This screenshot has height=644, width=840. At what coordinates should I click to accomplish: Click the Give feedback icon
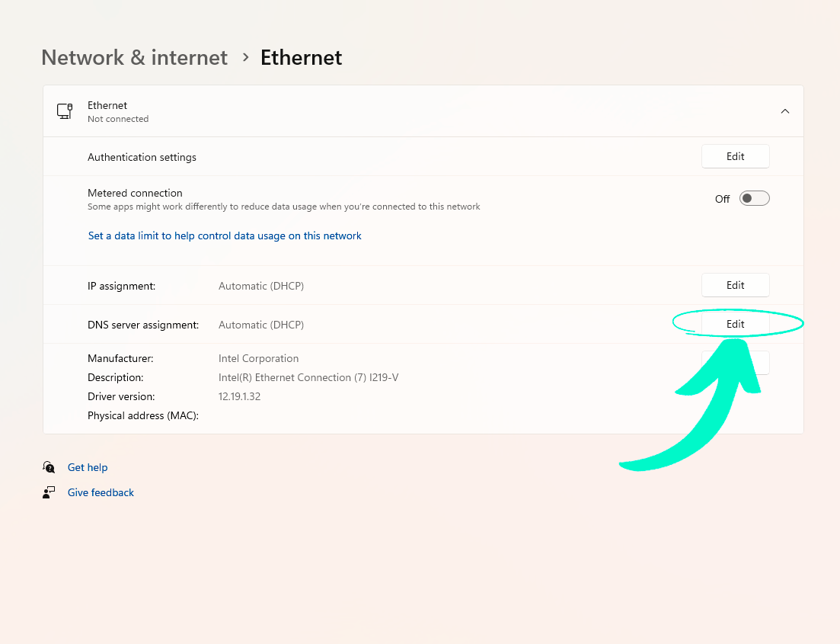(49, 492)
